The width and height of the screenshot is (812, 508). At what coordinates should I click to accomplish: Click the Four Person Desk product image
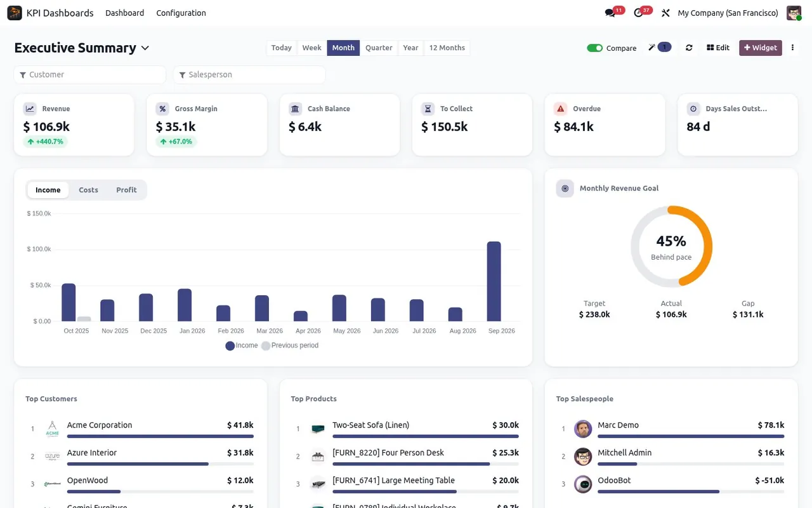click(318, 456)
